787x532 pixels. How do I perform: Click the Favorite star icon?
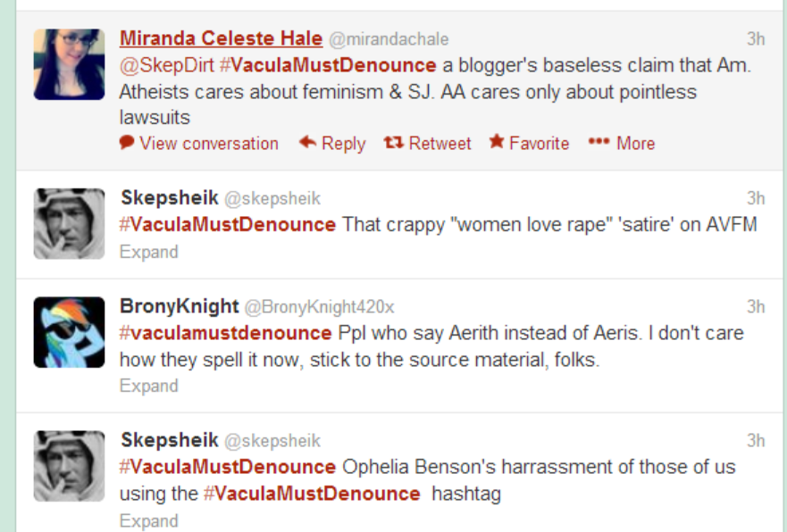click(x=497, y=143)
